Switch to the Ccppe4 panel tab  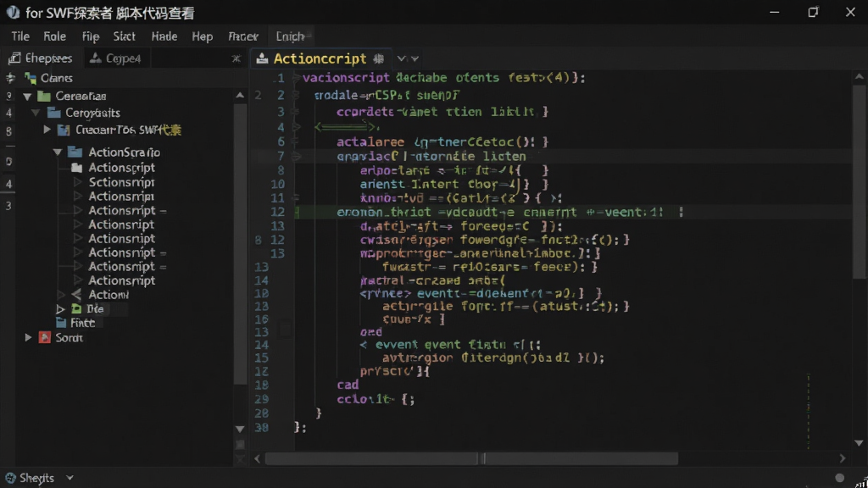116,58
